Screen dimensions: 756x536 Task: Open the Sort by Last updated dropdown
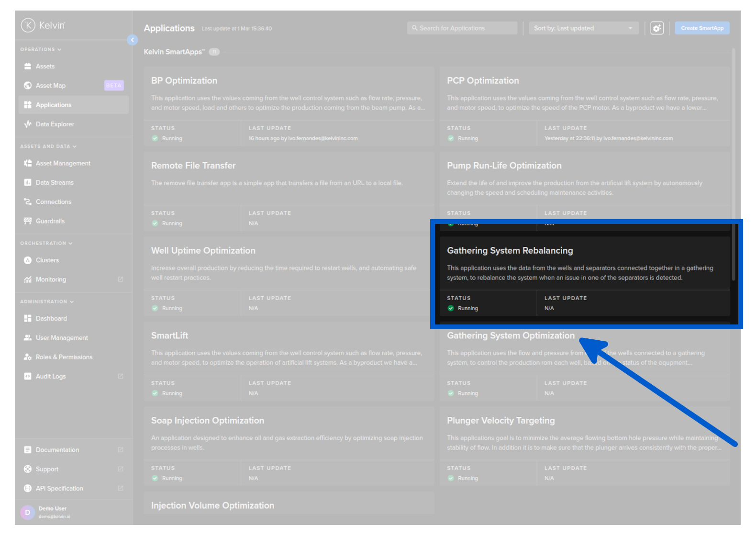[x=583, y=28]
